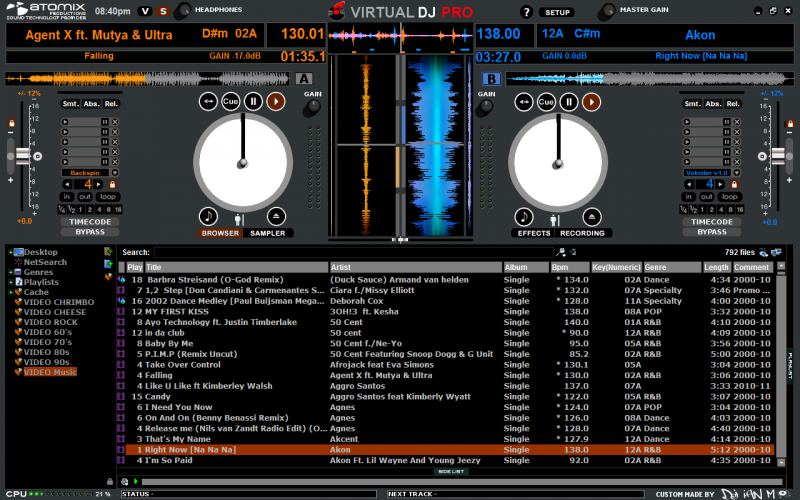Click the Rel. button on deck A
This screenshot has height=500, width=800.
click(x=111, y=104)
